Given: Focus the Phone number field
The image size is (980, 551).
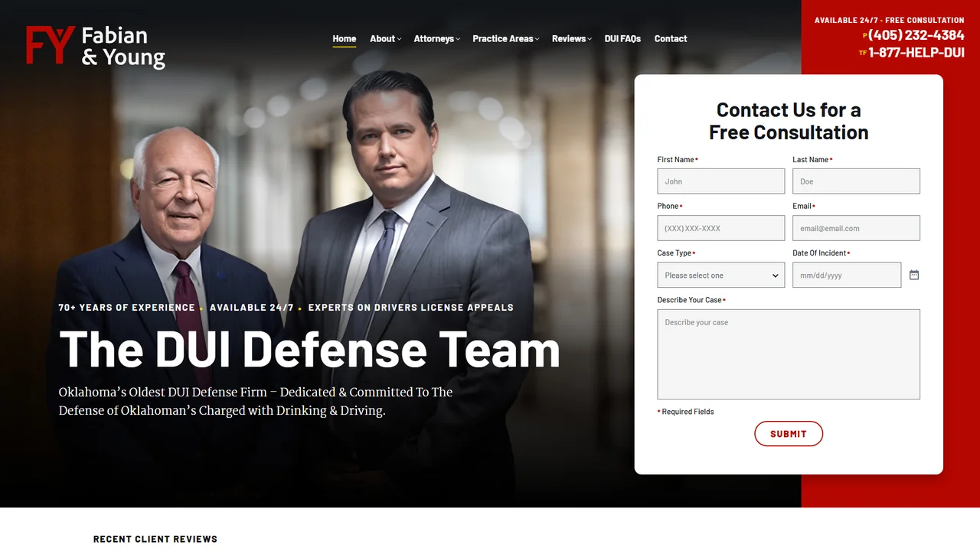Looking at the screenshot, I should point(721,228).
